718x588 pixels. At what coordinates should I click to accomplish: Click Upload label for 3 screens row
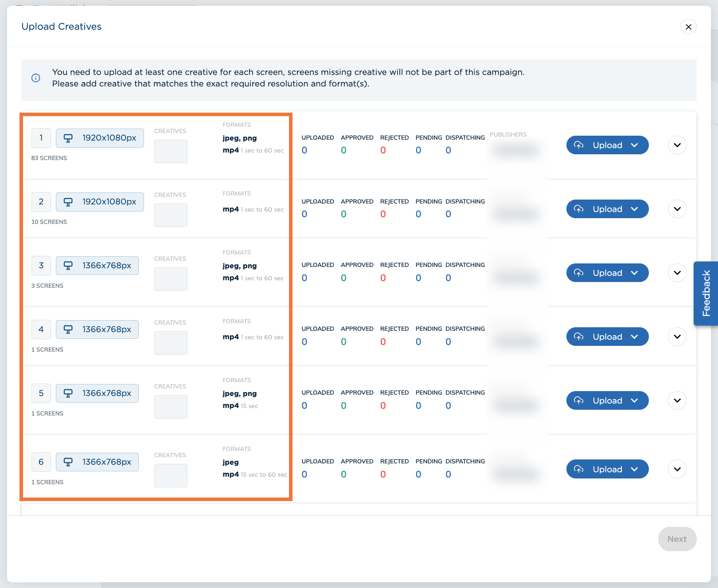pos(607,273)
